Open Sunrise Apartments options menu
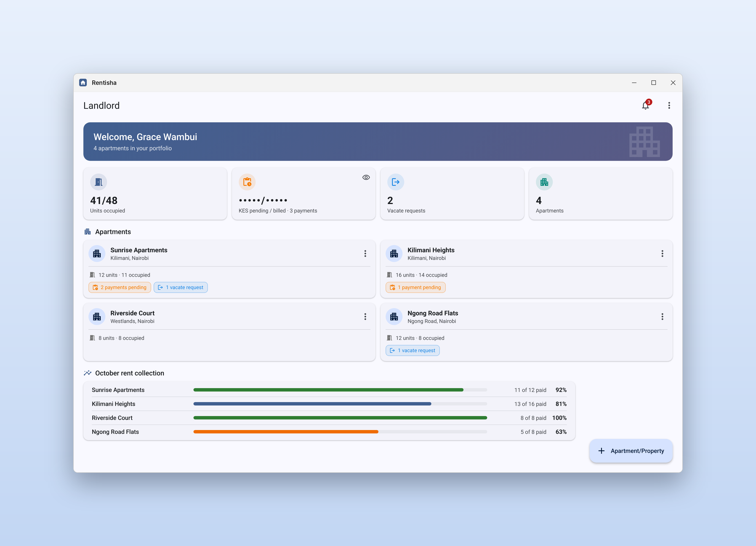 click(x=365, y=254)
